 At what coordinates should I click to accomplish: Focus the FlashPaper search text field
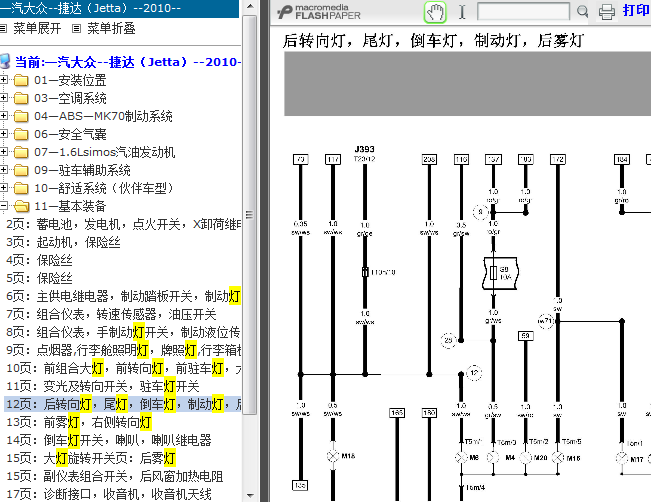tap(523, 11)
